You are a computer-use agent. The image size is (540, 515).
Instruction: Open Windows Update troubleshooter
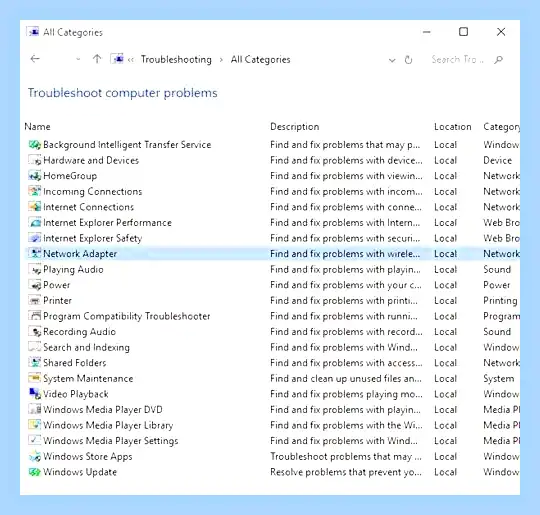[x=80, y=472]
